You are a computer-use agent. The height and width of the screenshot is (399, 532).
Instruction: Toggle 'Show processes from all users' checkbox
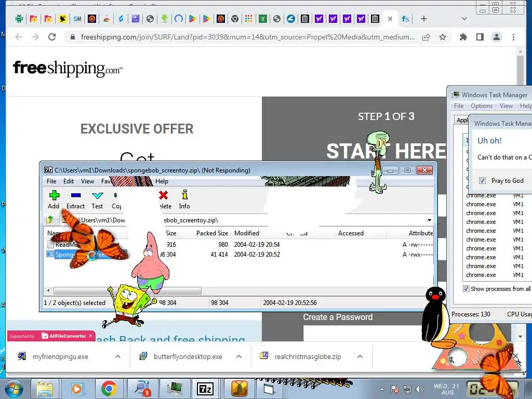(x=466, y=289)
